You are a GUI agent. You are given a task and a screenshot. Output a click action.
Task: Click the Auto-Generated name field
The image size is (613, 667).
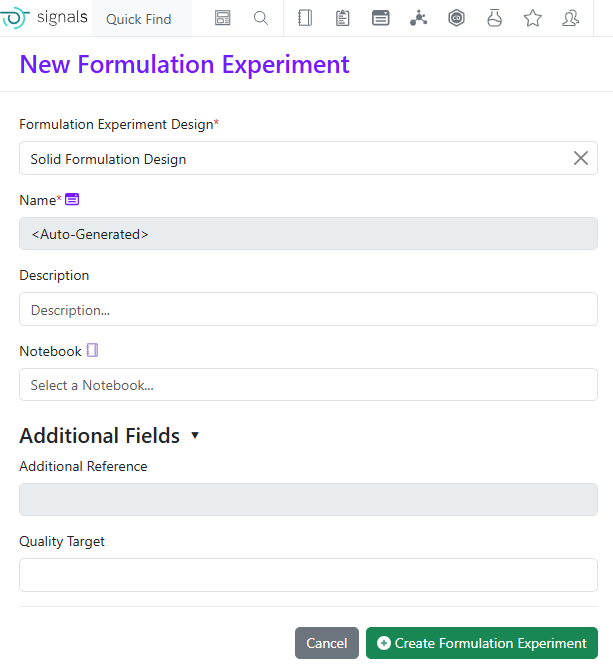308,234
